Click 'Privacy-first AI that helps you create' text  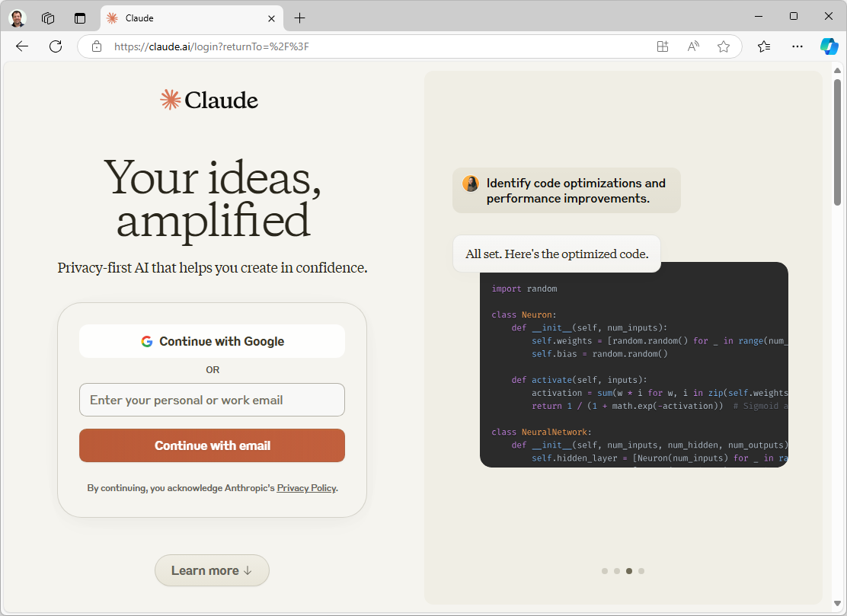[213, 268]
